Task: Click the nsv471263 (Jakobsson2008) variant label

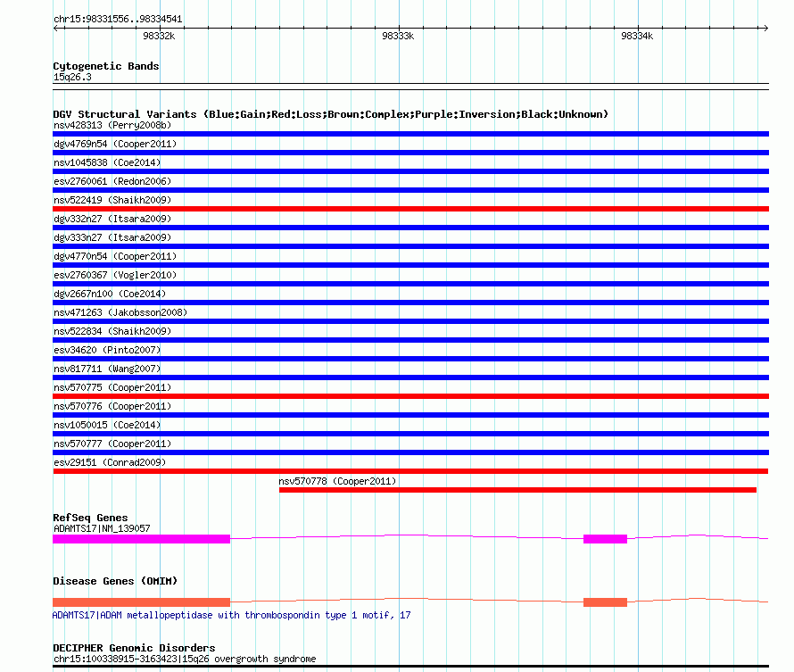Action: tap(120, 312)
